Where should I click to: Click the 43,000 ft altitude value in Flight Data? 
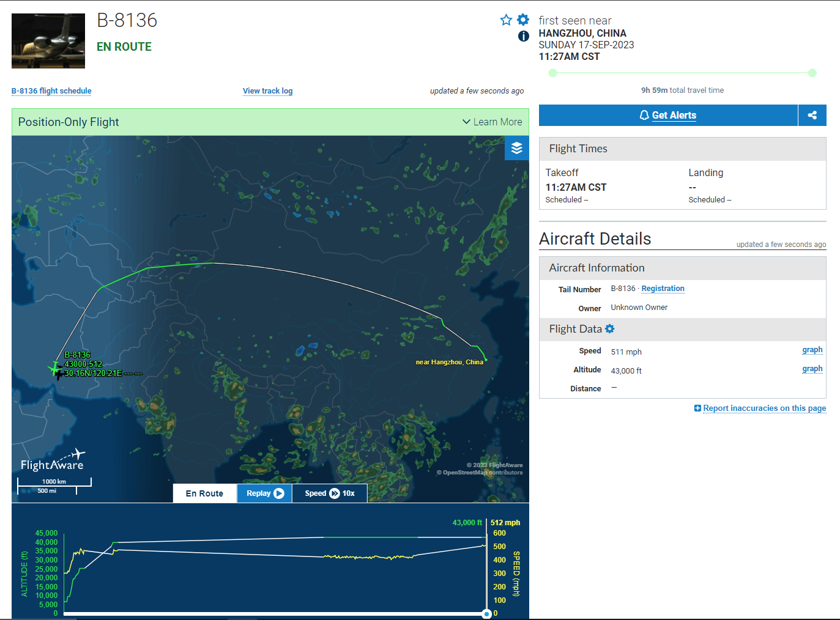[x=626, y=371]
